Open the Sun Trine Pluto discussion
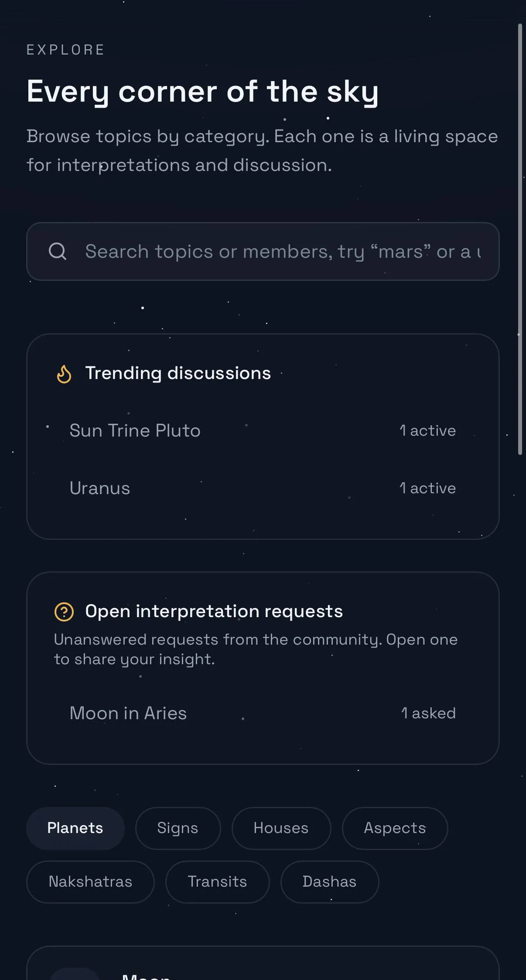This screenshot has width=526, height=980. 263,430
